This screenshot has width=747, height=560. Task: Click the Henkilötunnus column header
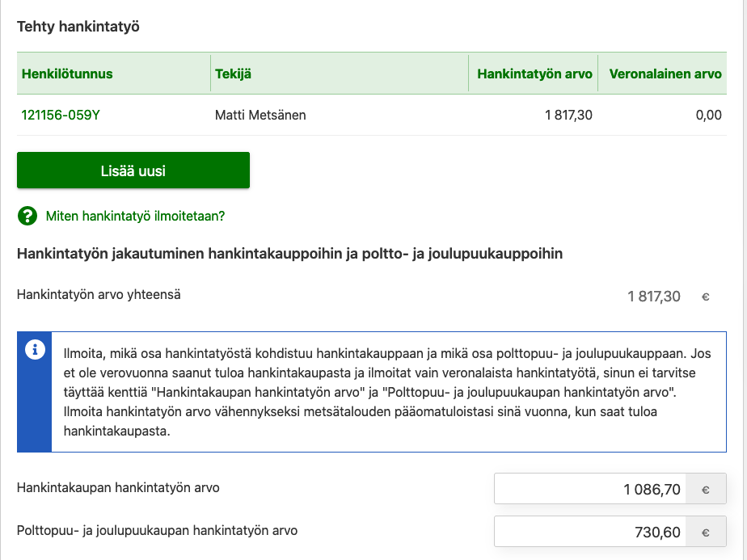click(x=67, y=74)
